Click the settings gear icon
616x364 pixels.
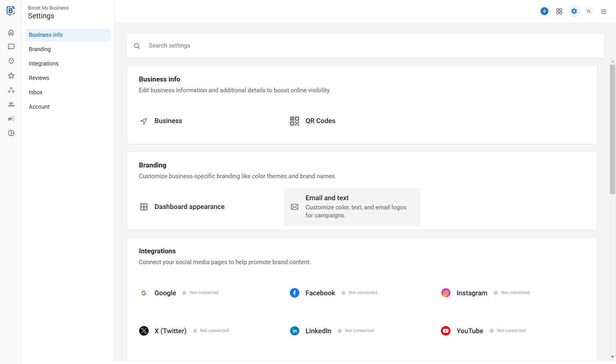pyautogui.click(x=574, y=11)
